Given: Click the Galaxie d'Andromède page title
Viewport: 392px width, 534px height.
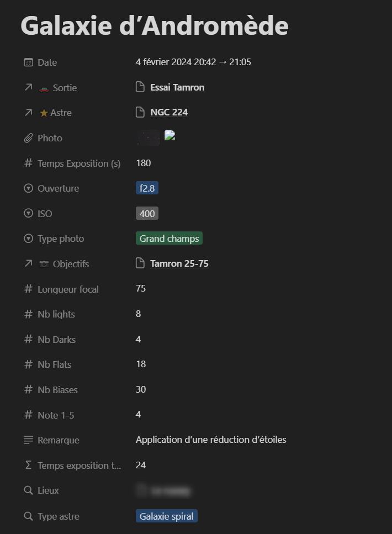Looking at the screenshot, I should pos(155,25).
